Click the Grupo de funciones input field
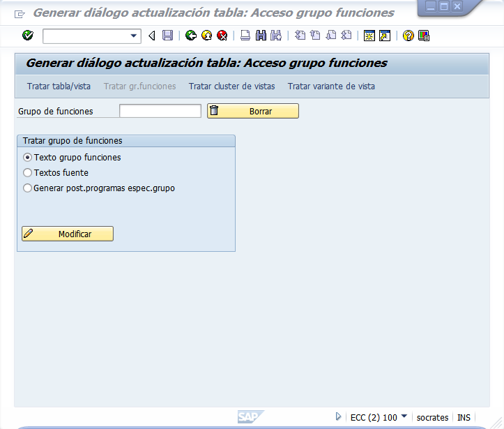 (x=160, y=111)
